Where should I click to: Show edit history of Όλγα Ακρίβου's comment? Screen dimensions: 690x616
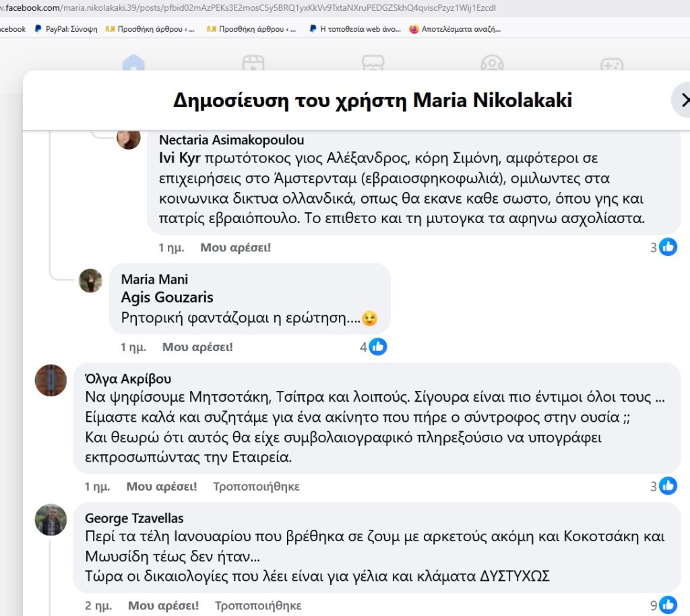point(257,486)
